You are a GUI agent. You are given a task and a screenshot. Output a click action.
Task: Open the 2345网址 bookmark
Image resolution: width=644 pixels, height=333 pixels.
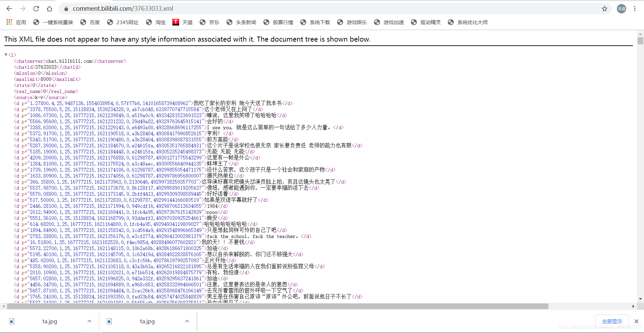123,22
